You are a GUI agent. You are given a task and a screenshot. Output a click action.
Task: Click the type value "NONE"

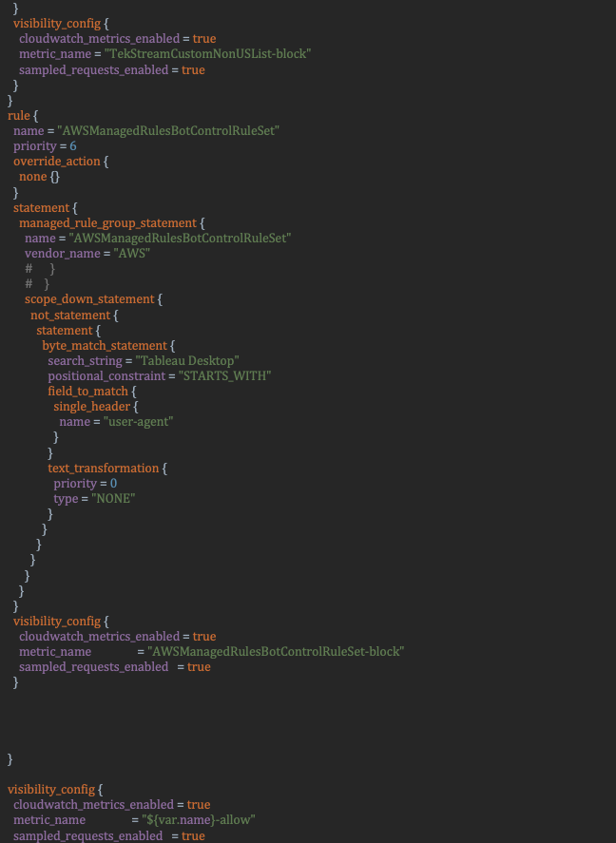click(113, 499)
